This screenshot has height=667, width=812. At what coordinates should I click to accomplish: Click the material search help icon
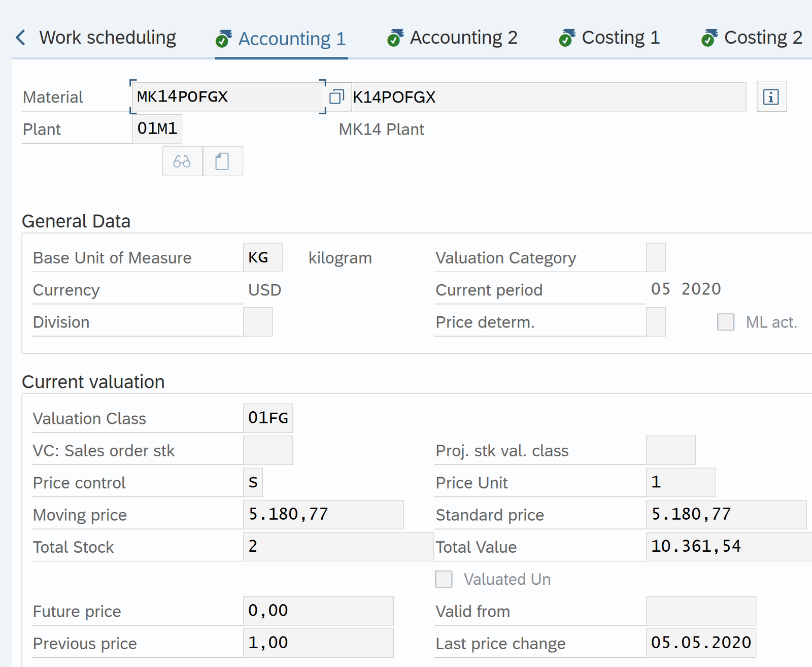(336, 96)
